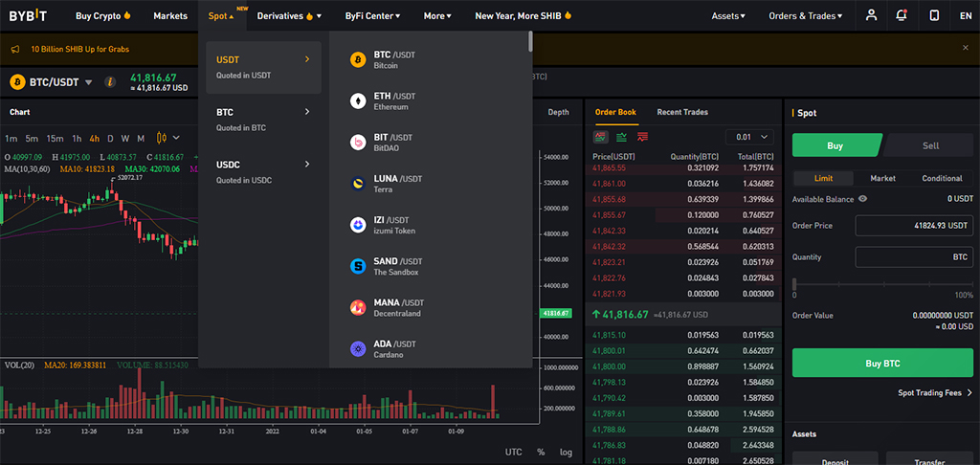Close the SHIB announcement banner
Screen dimensions: 980x465
click(x=966, y=48)
